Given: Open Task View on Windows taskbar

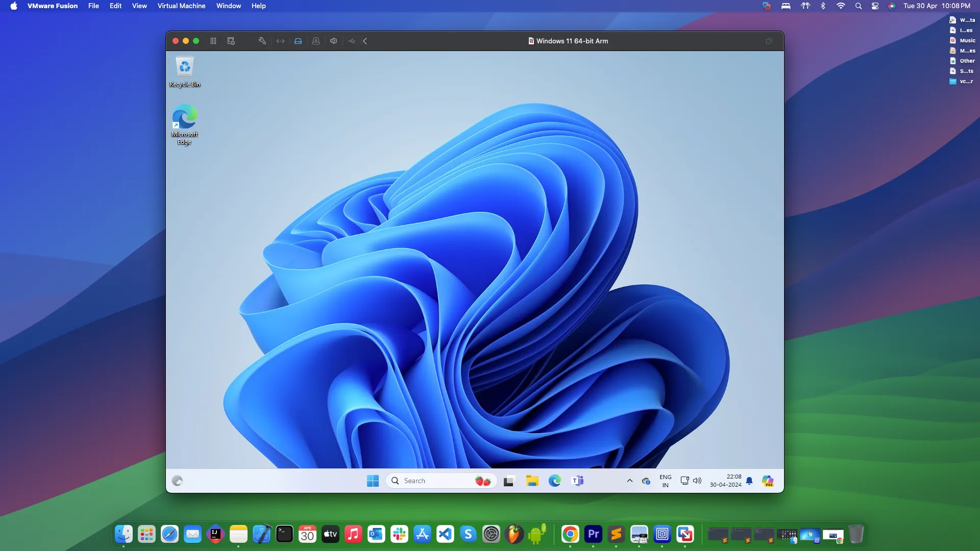Looking at the screenshot, I should tap(509, 481).
